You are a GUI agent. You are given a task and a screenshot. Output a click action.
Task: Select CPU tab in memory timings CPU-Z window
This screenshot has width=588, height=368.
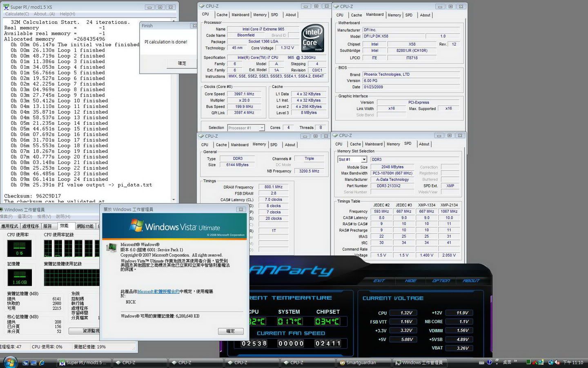pos(205,145)
